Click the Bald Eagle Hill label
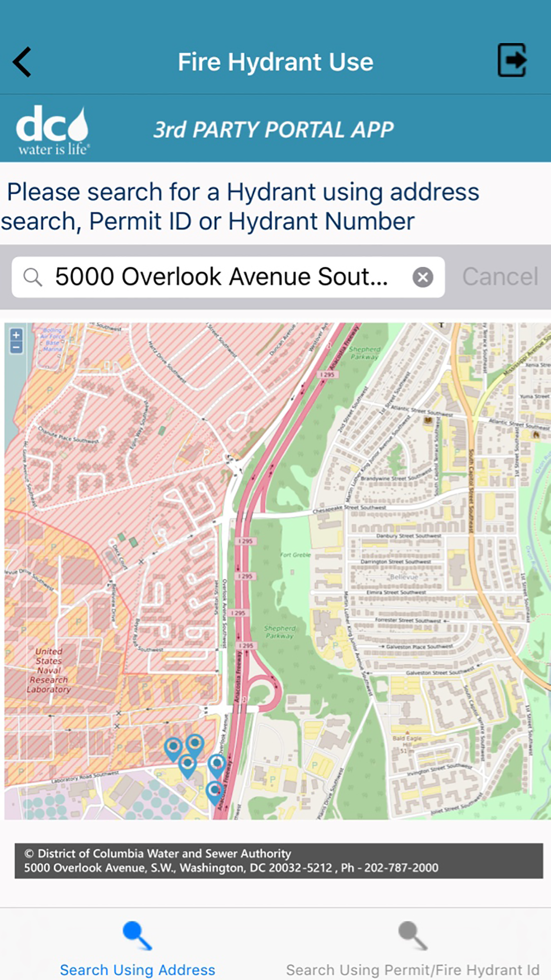 click(x=407, y=744)
